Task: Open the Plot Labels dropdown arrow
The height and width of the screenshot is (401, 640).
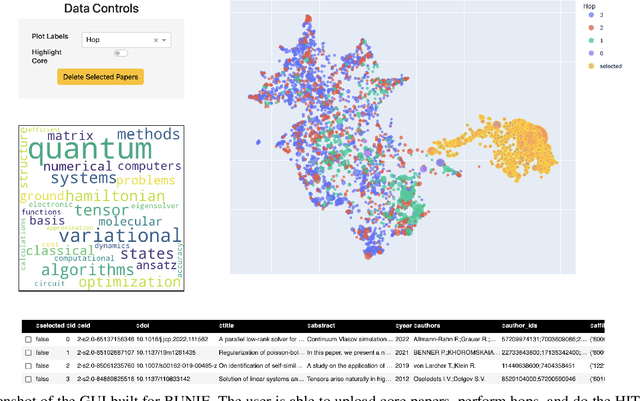Action: (165, 40)
